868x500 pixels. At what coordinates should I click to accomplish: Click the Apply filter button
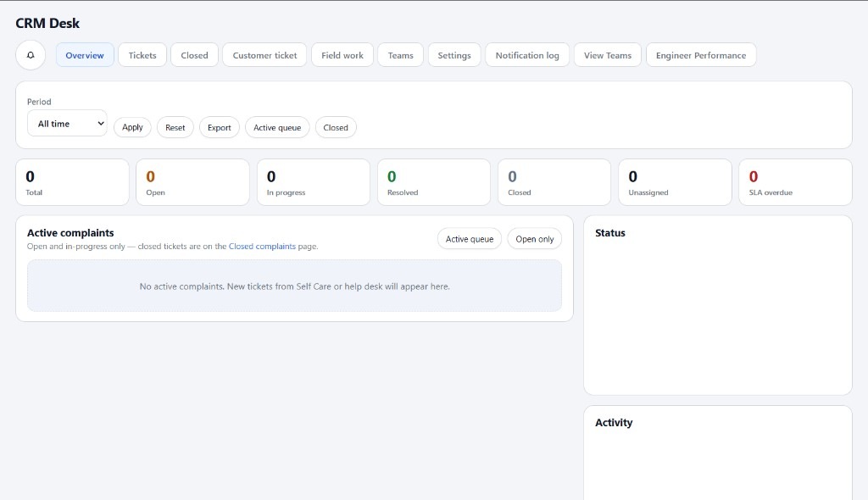pos(132,127)
